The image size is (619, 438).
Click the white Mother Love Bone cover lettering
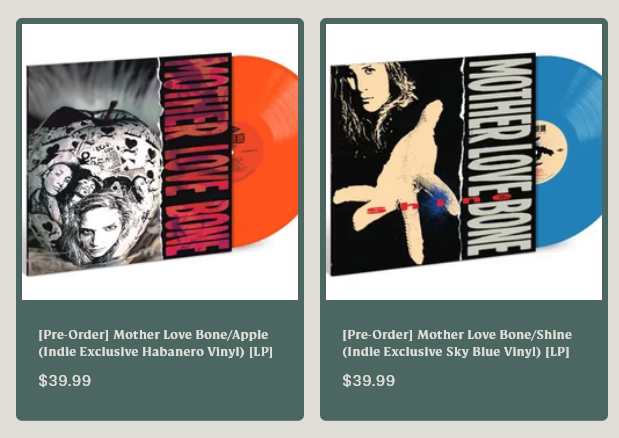click(500, 156)
